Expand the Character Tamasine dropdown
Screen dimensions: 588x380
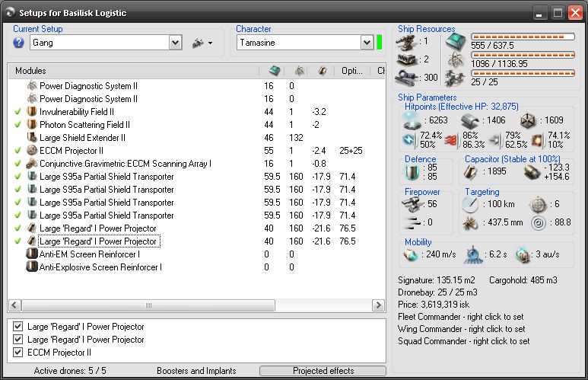coord(367,43)
